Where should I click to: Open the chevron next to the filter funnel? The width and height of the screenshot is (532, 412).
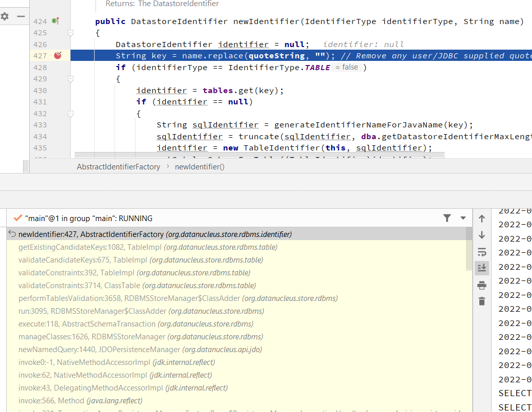tap(463, 218)
